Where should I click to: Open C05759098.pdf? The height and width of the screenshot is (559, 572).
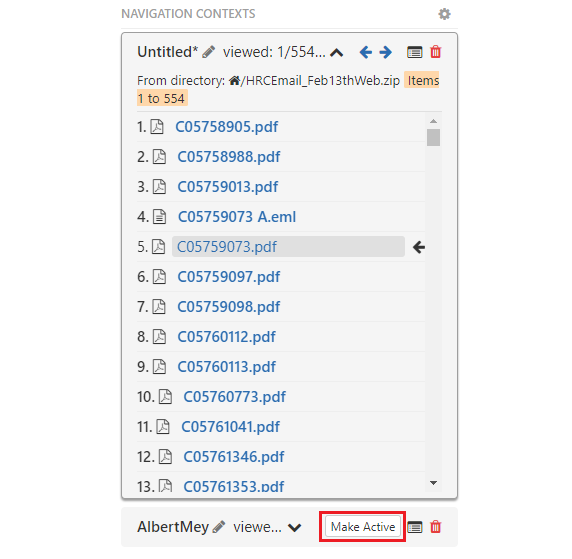[x=229, y=307]
